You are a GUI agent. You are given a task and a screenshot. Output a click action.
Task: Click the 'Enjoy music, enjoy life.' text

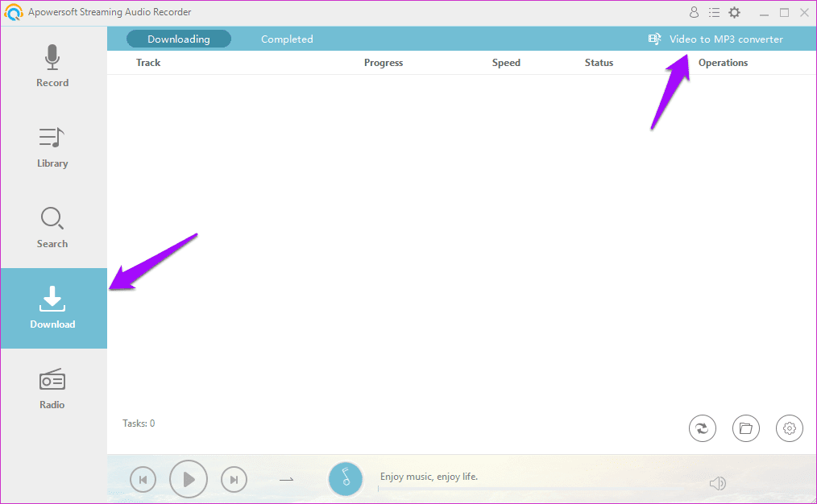(x=429, y=477)
